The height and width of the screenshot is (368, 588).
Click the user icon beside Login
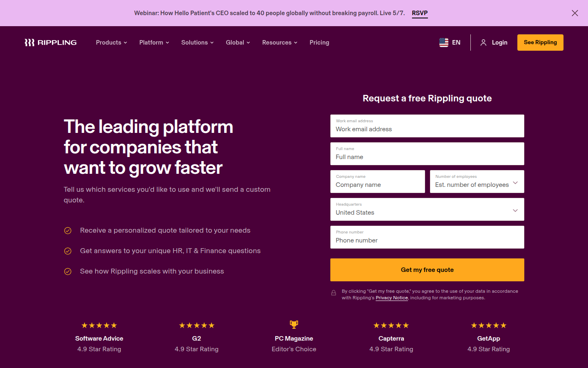pos(483,43)
